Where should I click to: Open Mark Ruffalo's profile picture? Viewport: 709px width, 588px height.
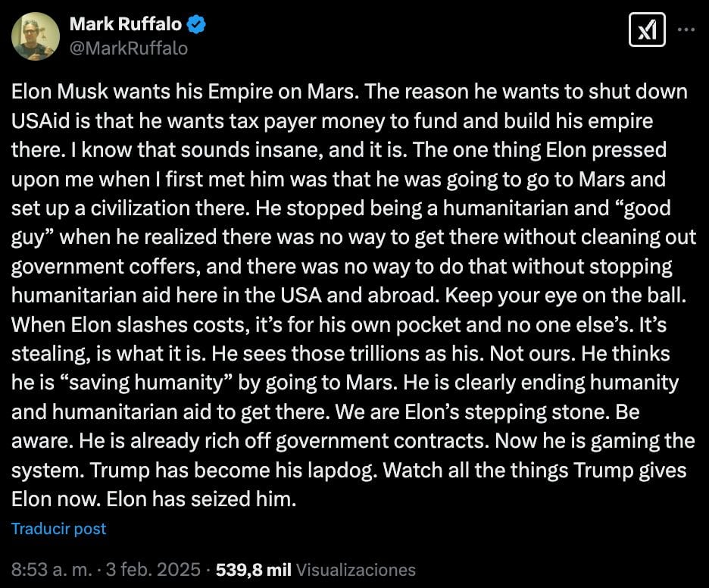36,36
